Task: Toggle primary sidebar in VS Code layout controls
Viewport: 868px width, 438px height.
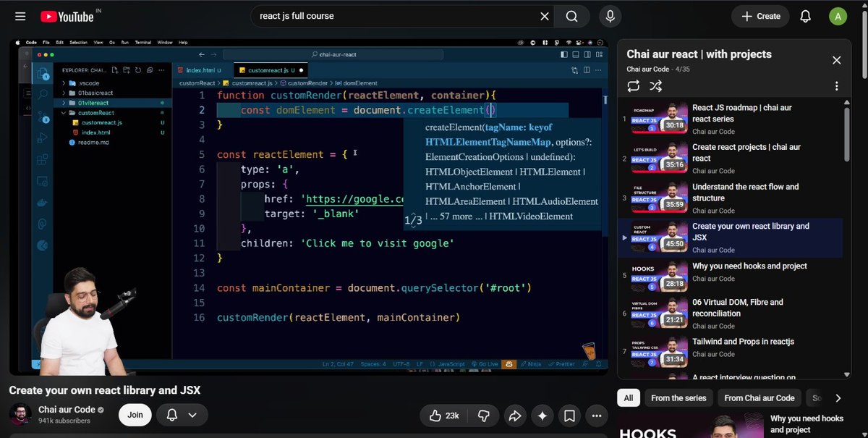Action: (565, 54)
